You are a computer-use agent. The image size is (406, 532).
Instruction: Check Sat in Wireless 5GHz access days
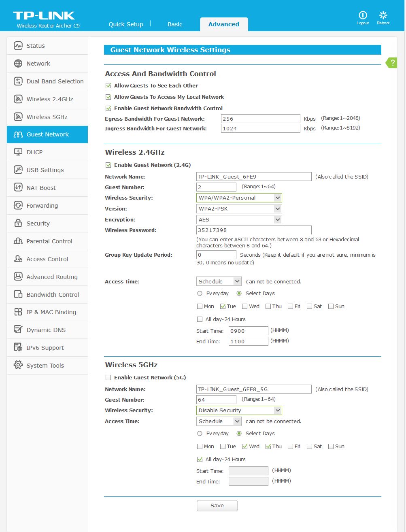(309, 447)
